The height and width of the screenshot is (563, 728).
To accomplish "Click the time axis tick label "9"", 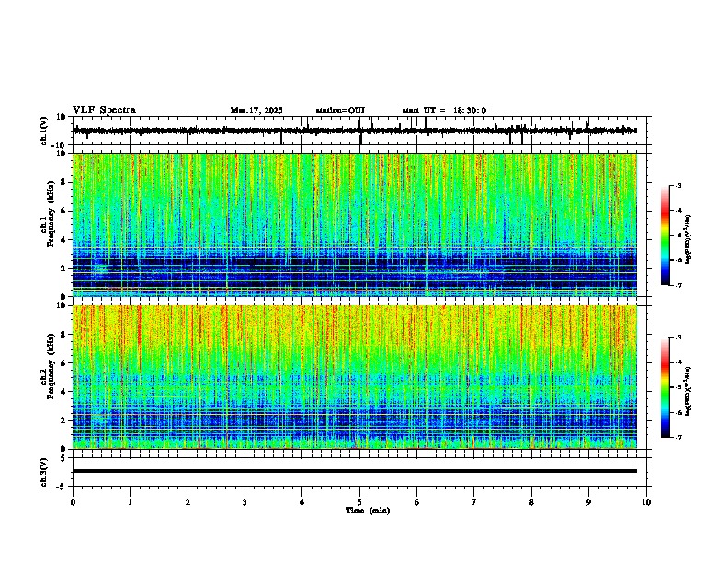I will (588, 502).
